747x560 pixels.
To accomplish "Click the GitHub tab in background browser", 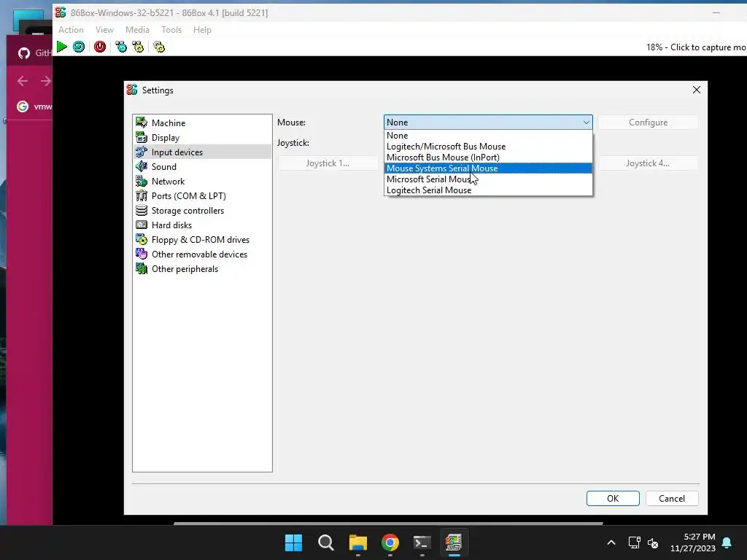I will 34,52.
